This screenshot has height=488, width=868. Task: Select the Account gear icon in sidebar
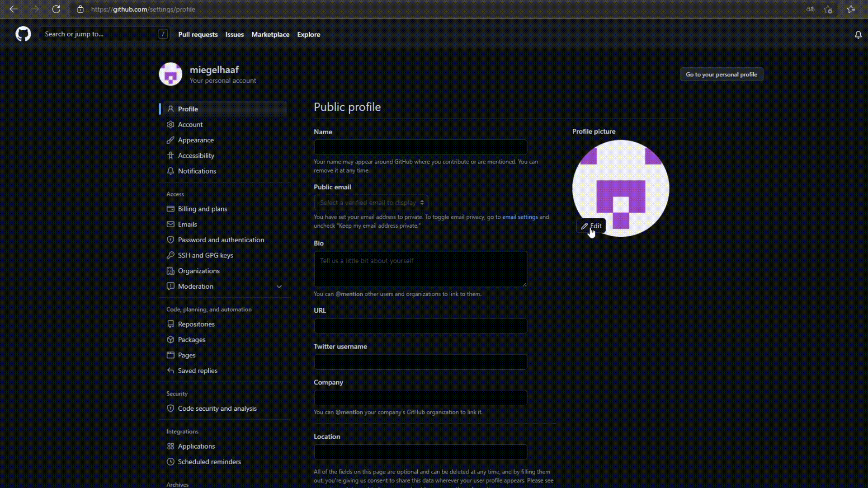[170, 124]
